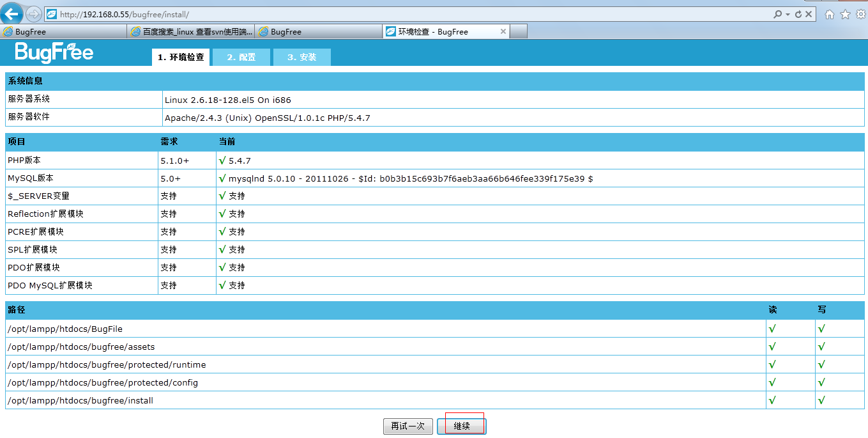Image resolution: width=868 pixels, height=438 pixels.
Task: Click the read checkmark for protected/config path
Action: click(x=772, y=382)
